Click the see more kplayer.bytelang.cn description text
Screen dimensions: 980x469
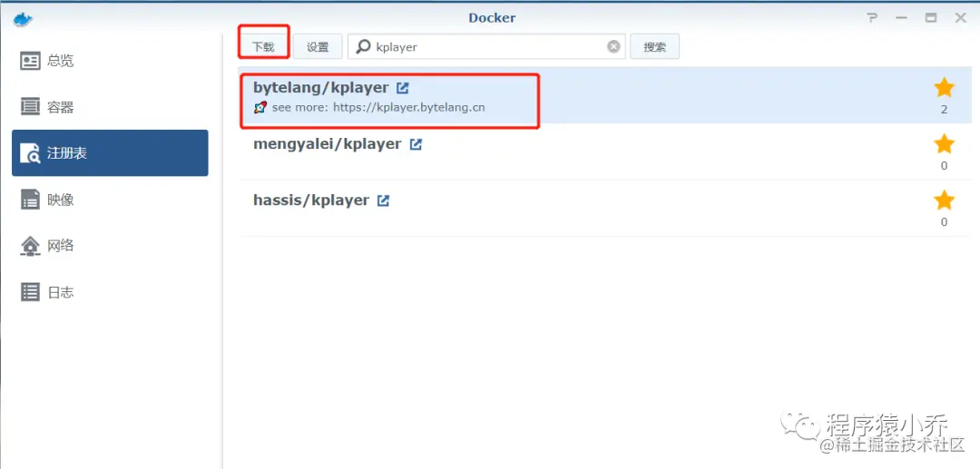(378, 107)
